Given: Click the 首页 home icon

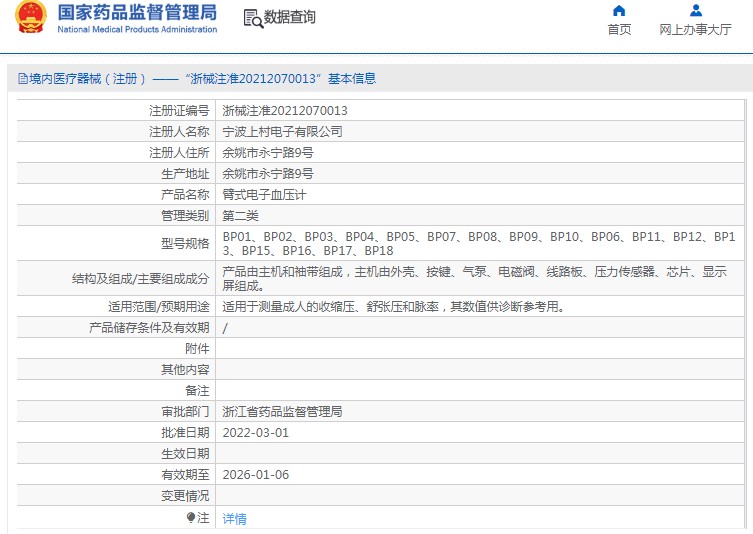Looking at the screenshot, I should click(x=619, y=11).
